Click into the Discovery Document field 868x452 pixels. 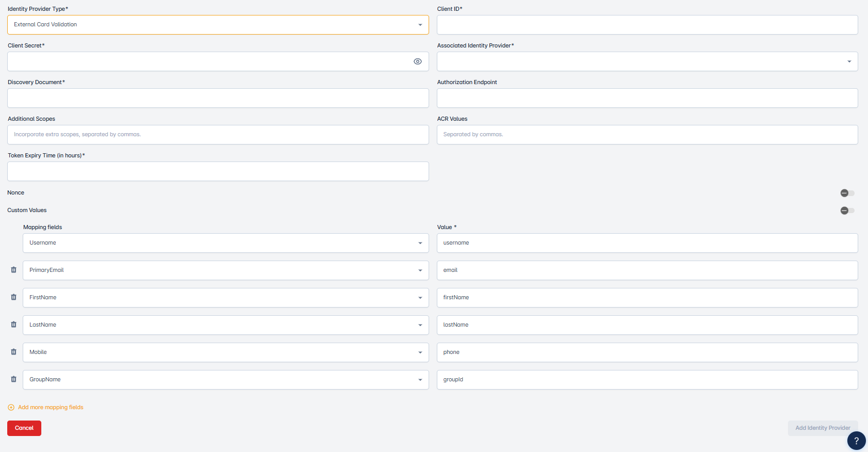(218, 98)
